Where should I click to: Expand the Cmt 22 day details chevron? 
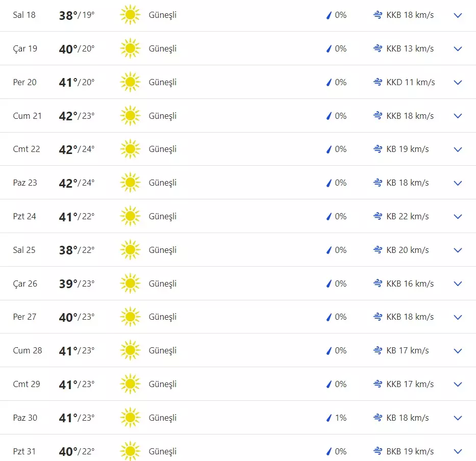(x=458, y=149)
